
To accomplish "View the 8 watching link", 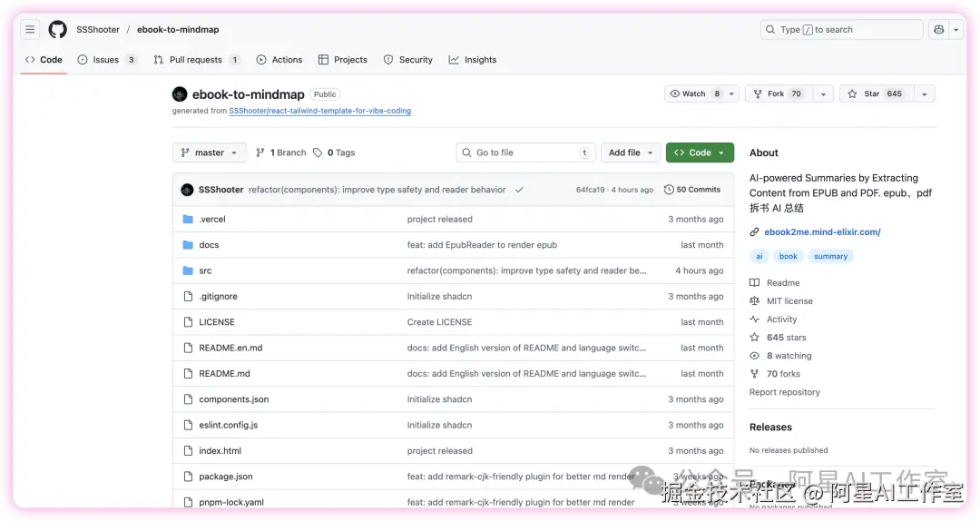I will point(780,355).
